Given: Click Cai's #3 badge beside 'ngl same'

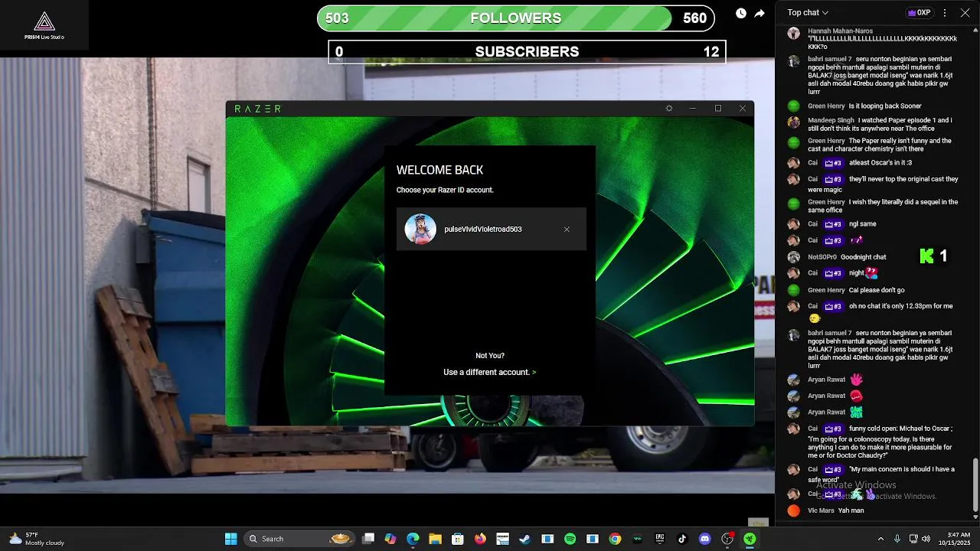Looking at the screenshot, I should 833,224.
